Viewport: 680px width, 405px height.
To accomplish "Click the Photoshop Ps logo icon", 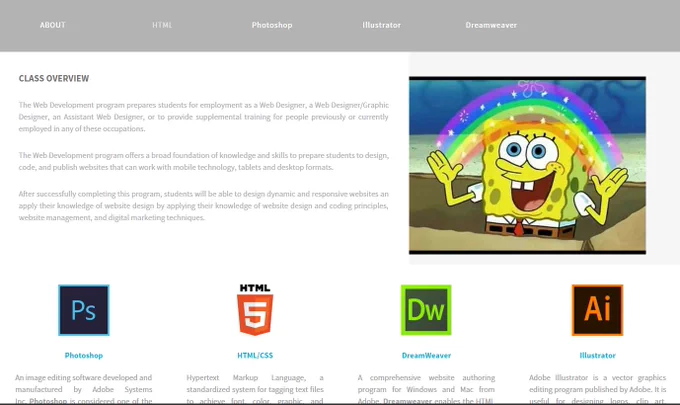I will tap(84, 310).
